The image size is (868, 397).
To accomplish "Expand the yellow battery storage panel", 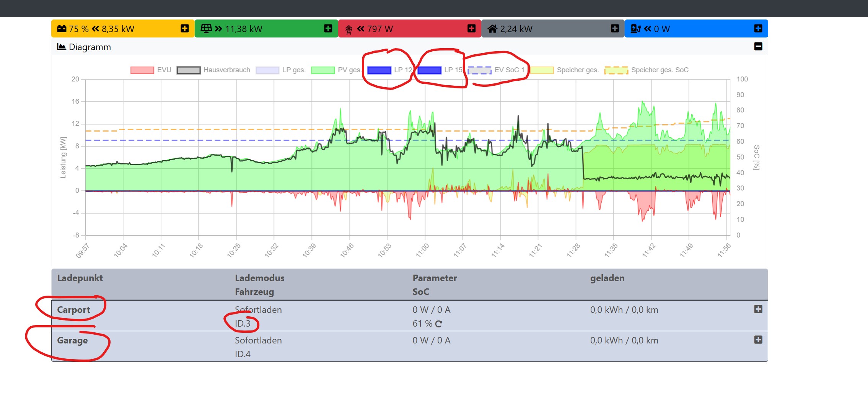I will click(185, 28).
